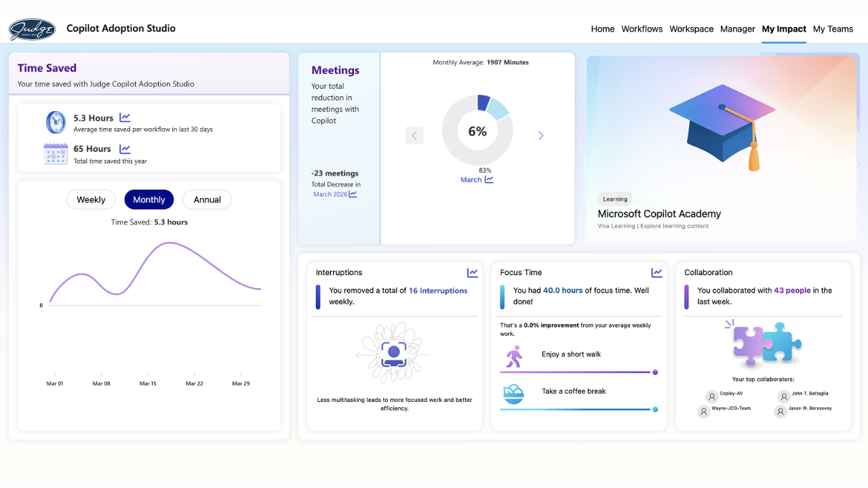The image size is (868, 488).
Task: Open the My Teams tab
Action: click(x=833, y=29)
